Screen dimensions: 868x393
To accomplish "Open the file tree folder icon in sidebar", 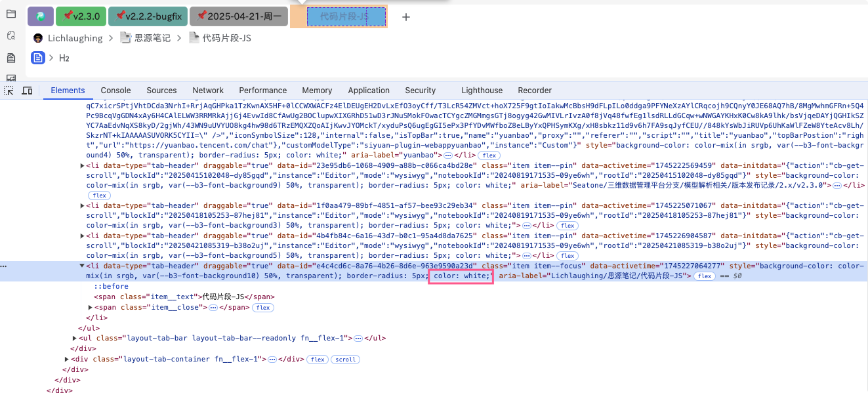I will click(x=10, y=14).
